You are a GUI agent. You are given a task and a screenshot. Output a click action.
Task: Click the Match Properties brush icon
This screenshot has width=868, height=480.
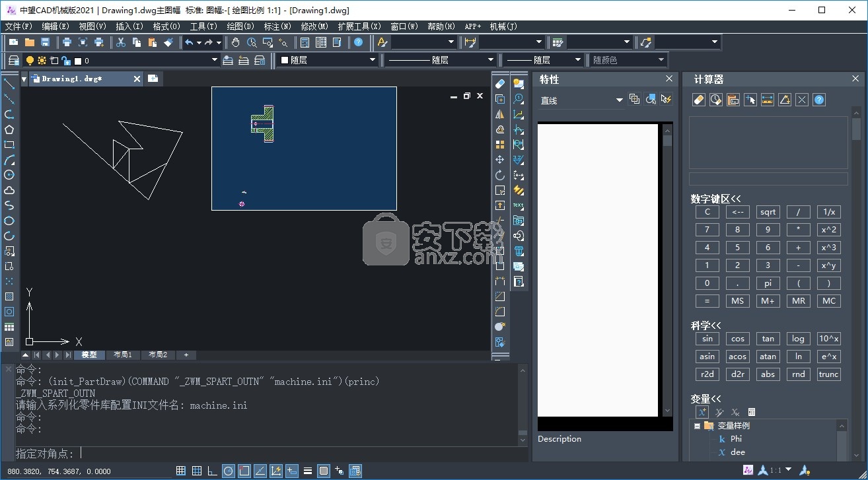[168, 42]
